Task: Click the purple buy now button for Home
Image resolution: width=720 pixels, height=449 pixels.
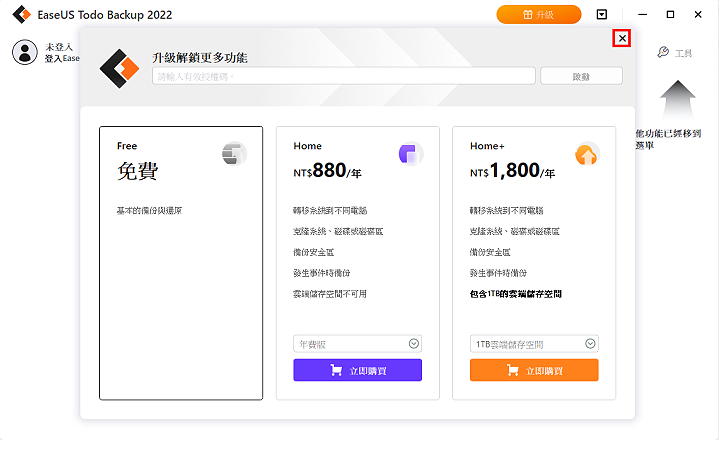Action: 357,370
